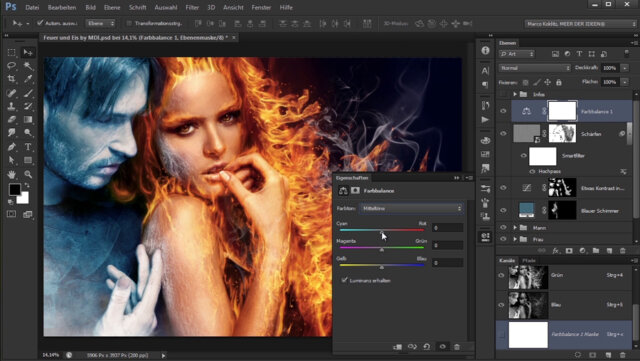Select the History Brush tool
The image size is (640, 361).
28,106
